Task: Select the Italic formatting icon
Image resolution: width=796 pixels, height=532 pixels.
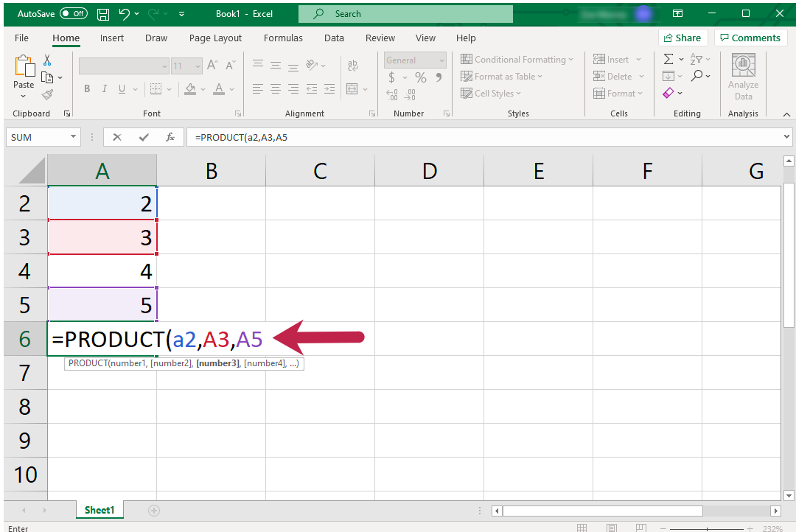Action: point(104,88)
